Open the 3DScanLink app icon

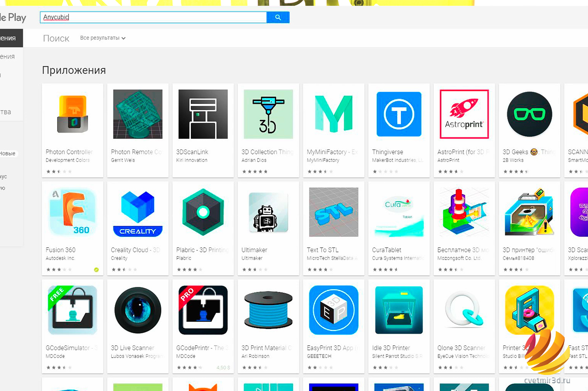click(x=203, y=114)
